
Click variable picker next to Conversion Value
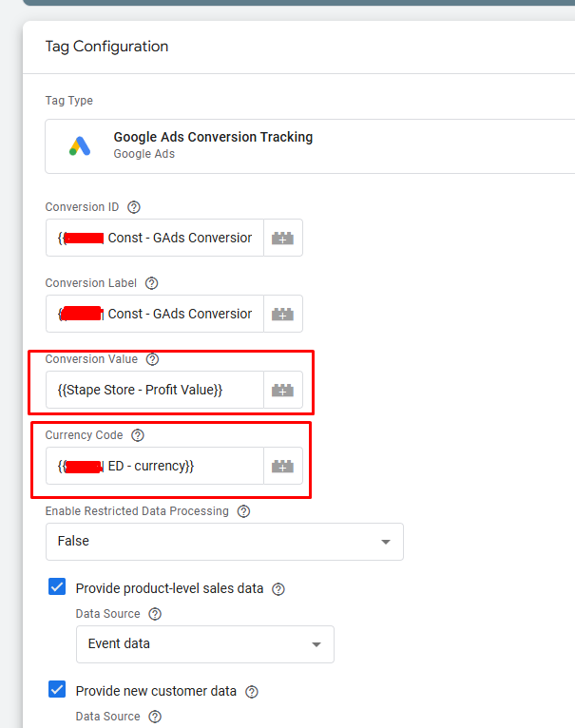click(x=283, y=390)
